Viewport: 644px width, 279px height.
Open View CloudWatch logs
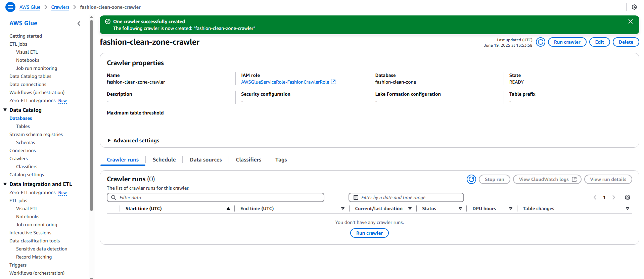tap(547, 179)
